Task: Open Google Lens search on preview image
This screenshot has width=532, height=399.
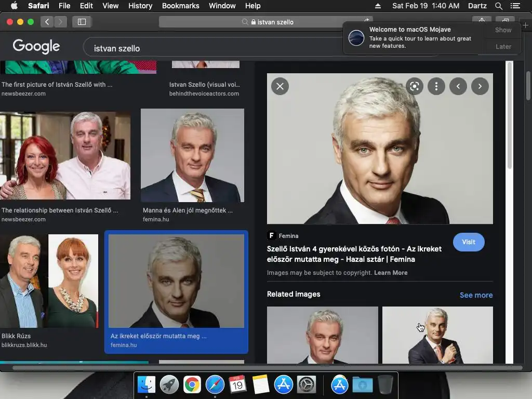Action: click(414, 86)
